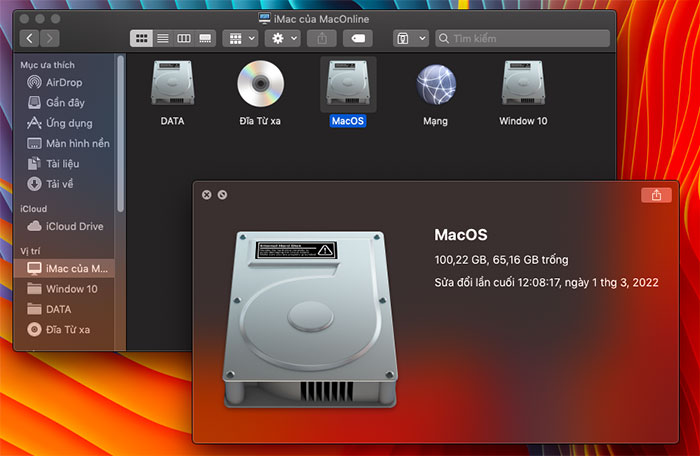Viewport: 700px width, 456px height.
Task: Open Window 10 volume in sidebar
Action: click(x=62, y=289)
